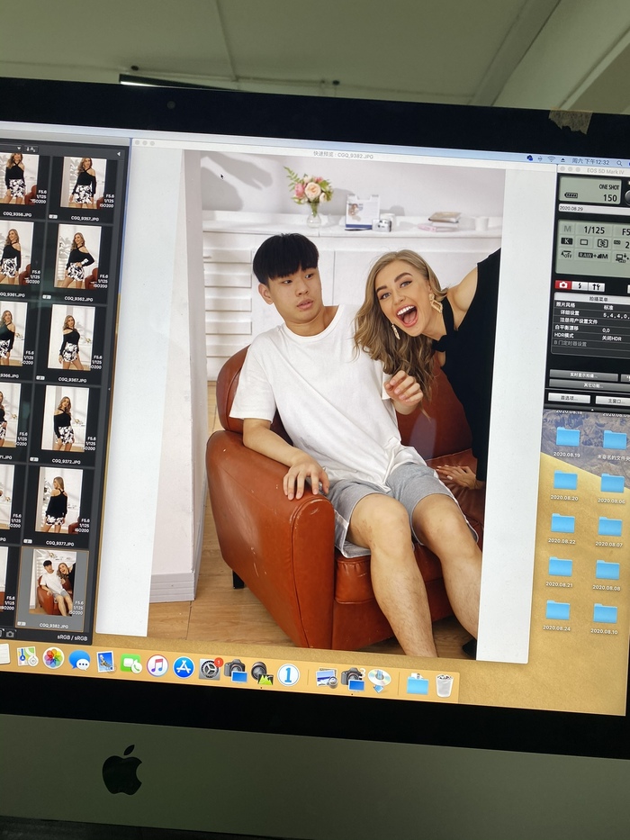630x840 pixels.
Task: Open the HDR模式 row
Action: point(592,336)
